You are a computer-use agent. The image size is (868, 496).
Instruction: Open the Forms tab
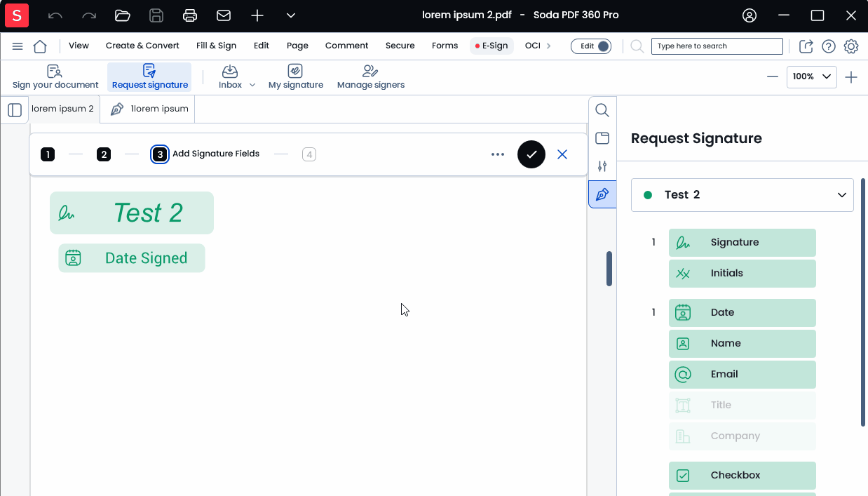[x=445, y=46]
